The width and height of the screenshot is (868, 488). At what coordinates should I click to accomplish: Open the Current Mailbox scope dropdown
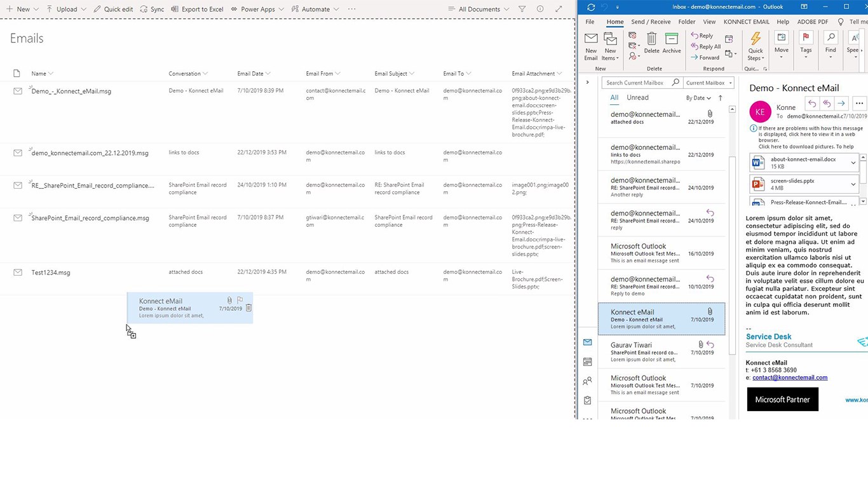click(709, 83)
